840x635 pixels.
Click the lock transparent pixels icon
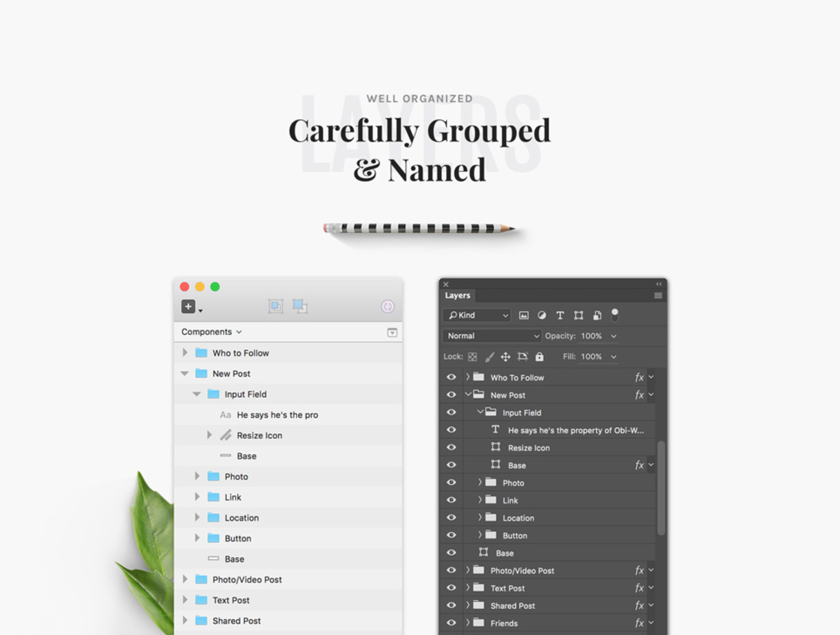tap(473, 357)
